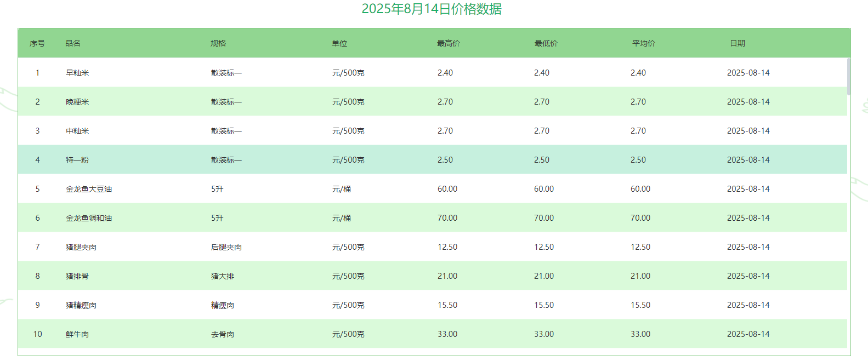
Task: Select the 猪精瘦肉 product name cell
Action: [x=81, y=305]
